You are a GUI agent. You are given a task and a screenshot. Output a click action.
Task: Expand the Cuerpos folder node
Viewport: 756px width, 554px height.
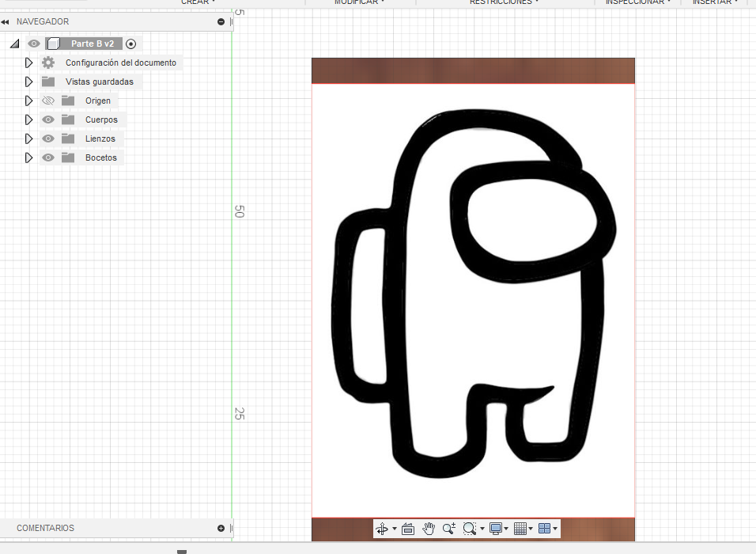[x=29, y=120]
